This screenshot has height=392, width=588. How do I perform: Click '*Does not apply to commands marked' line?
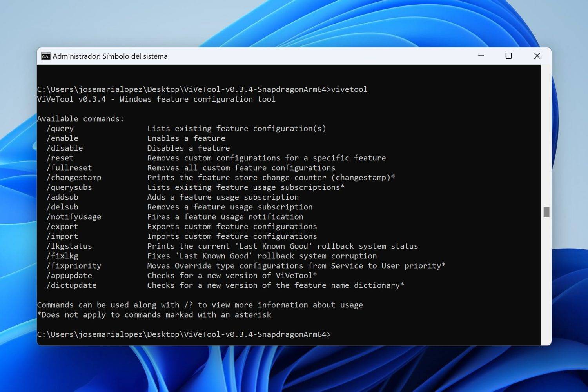[x=154, y=315]
